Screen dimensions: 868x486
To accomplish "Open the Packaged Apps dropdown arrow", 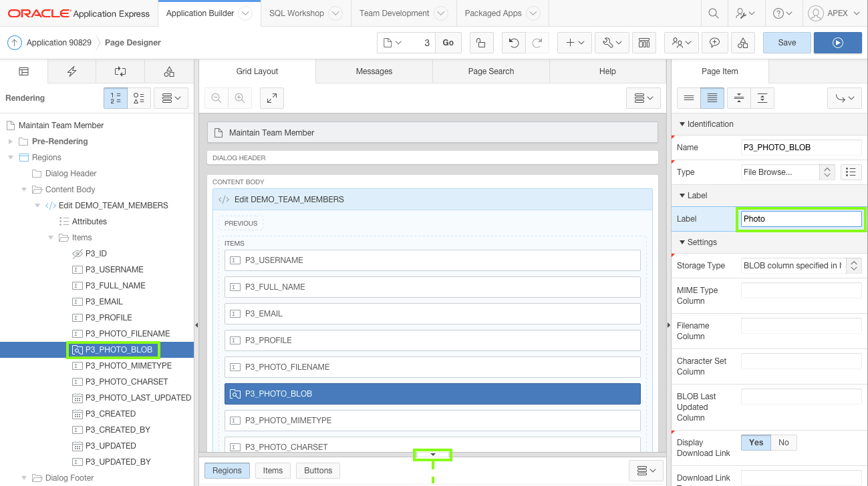I will click(x=533, y=13).
